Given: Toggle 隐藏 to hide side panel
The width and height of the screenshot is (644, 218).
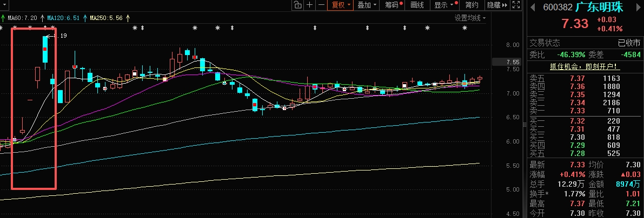Looking at the screenshot, I should pyautogui.click(x=497, y=5).
